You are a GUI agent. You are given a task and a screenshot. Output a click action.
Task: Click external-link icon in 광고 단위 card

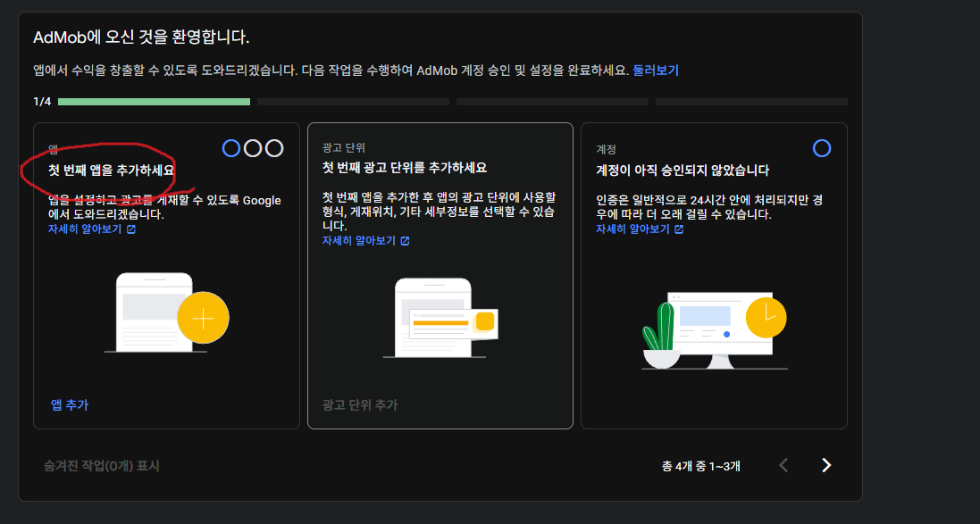[405, 241]
